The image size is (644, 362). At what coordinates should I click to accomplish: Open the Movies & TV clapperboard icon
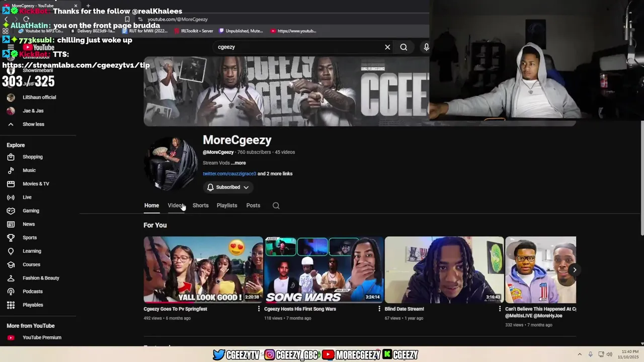click(x=11, y=184)
